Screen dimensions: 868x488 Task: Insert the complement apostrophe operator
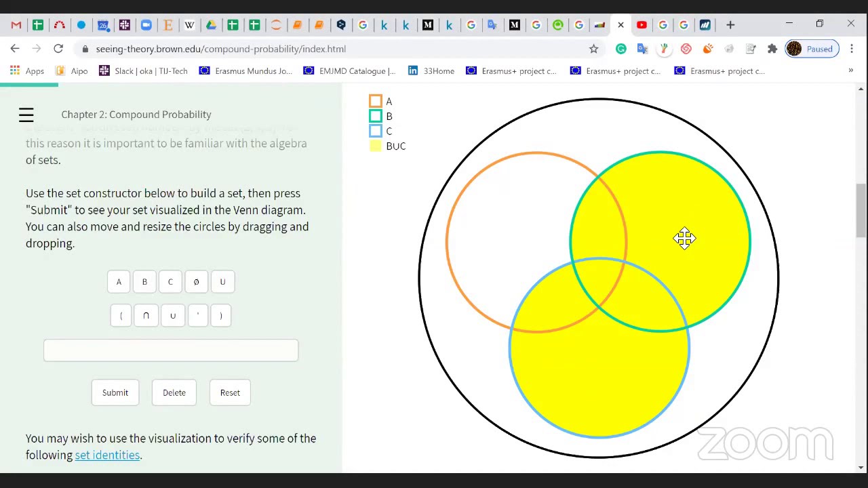click(x=197, y=316)
